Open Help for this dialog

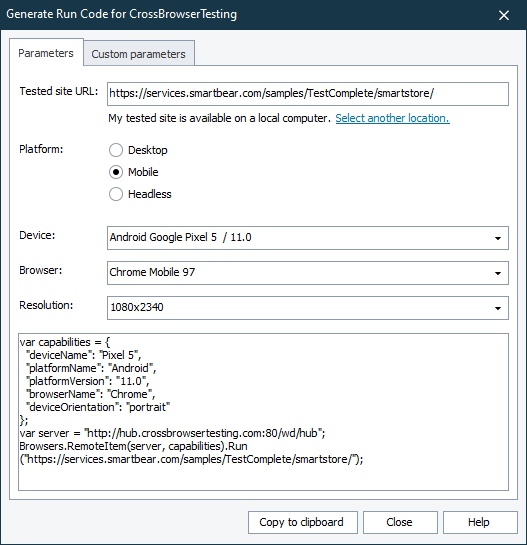pos(480,522)
